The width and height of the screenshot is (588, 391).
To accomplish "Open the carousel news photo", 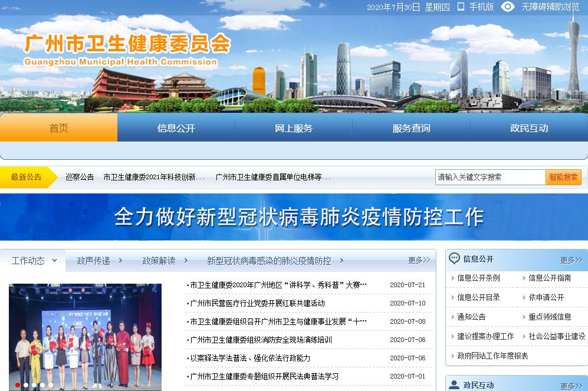I will [85, 337].
